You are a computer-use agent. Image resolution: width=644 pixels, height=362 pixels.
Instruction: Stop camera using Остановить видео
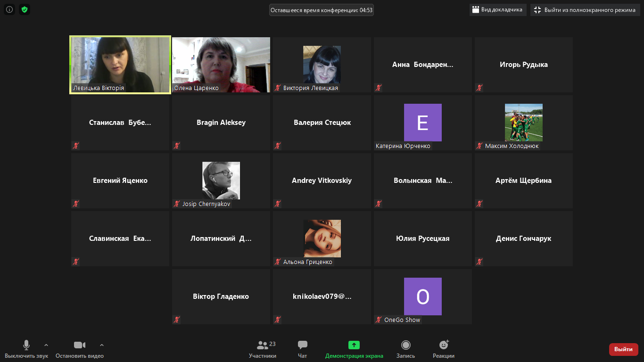pos(80,349)
